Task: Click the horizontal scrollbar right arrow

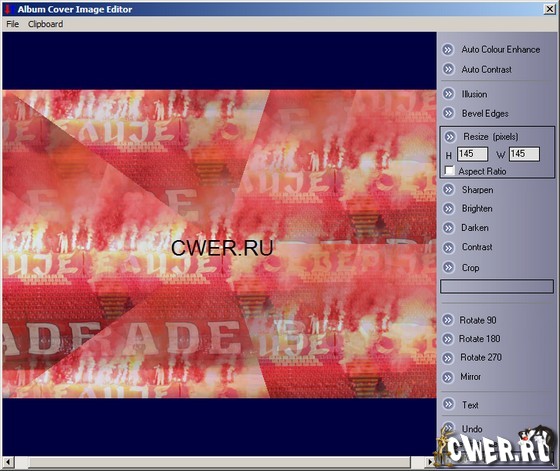Action: (x=430, y=462)
